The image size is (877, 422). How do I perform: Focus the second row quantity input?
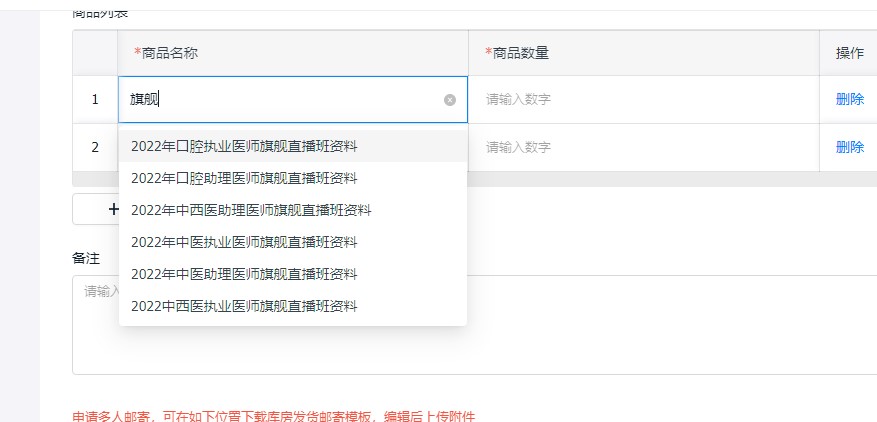point(640,147)
